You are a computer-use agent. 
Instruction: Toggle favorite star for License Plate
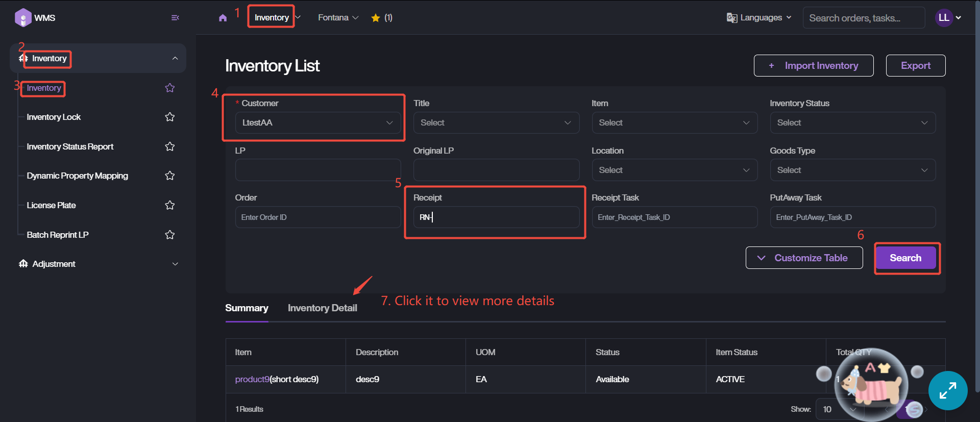tap(170, 205)
